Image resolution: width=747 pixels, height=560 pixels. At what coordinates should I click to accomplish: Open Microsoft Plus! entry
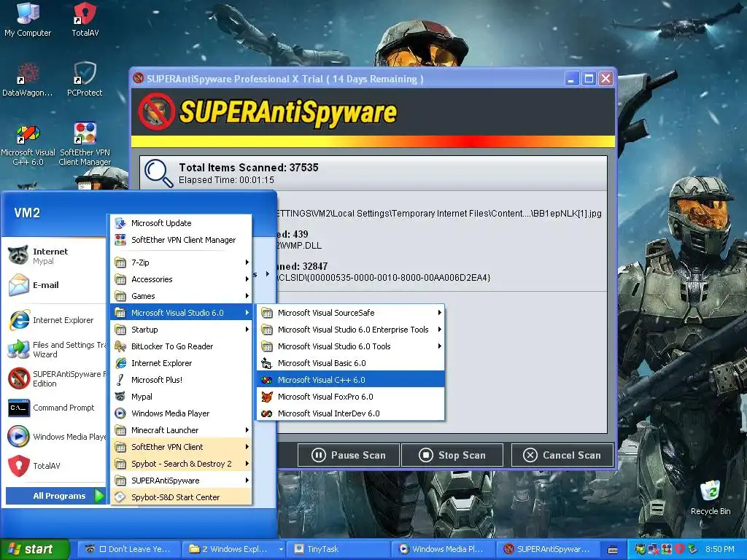pyautogui.click(x=182, y=379)
